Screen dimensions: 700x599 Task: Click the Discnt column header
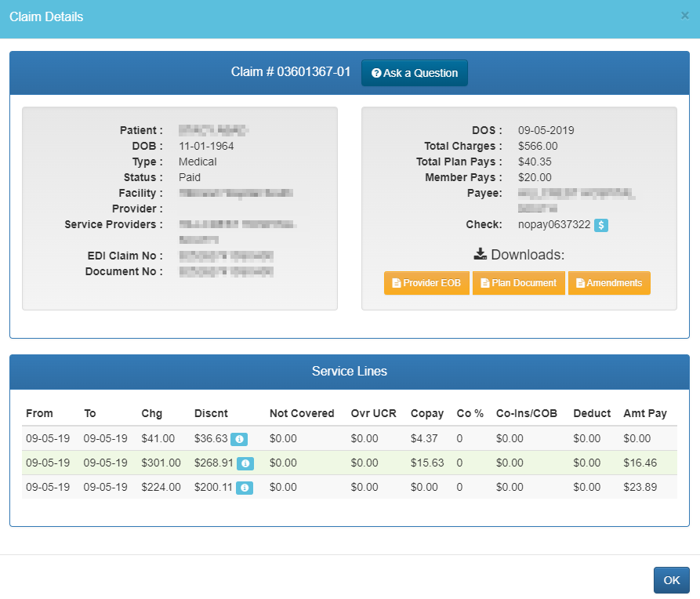[211, 414]
